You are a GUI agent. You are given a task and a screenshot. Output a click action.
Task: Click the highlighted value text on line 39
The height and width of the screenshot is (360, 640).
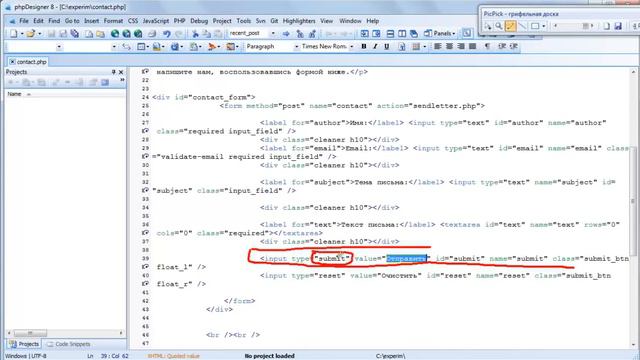pos(407,258)
